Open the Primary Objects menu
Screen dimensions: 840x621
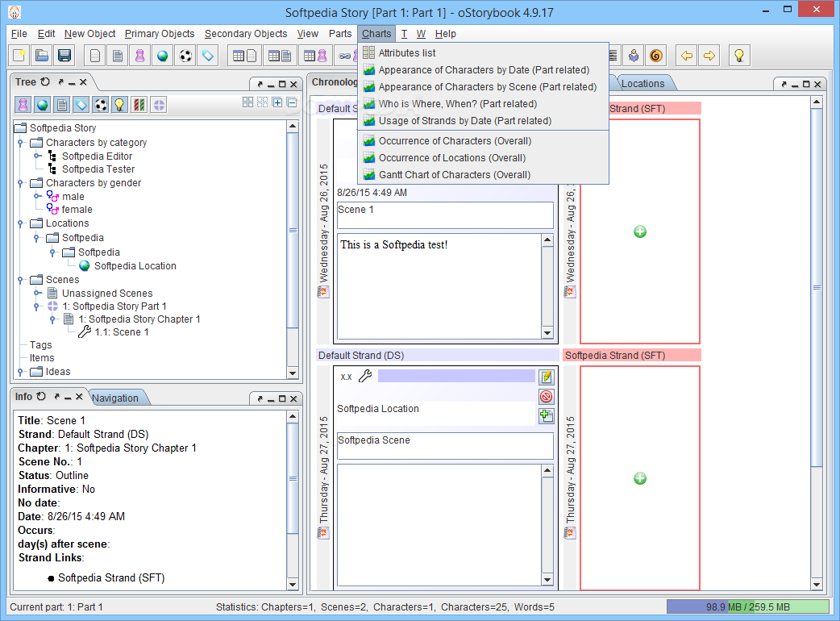(160, 34)
